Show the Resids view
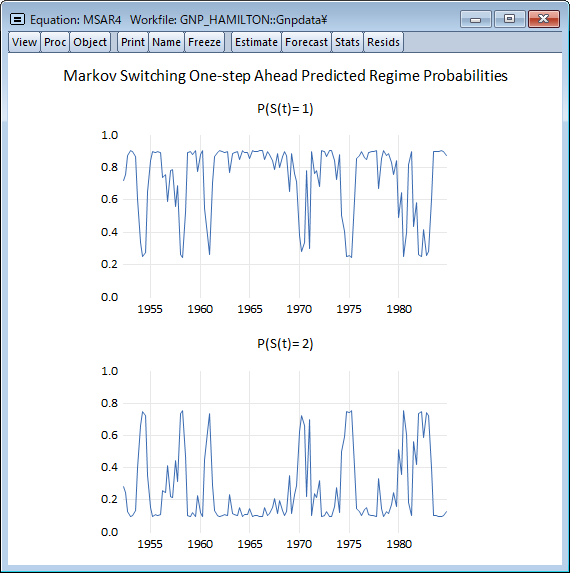Screen dimensions: 570x573 [x=383, y=42]
